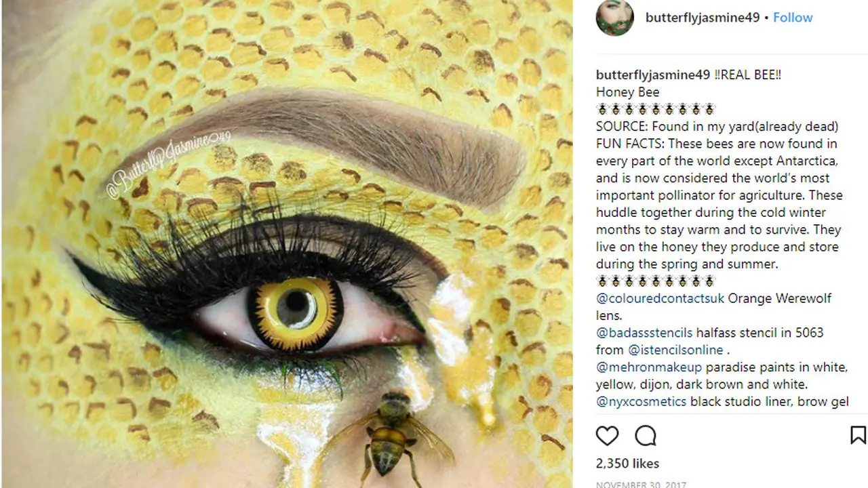Open the November 30, 2017 timestamp
Screen dimensions: 868x488
641,484
